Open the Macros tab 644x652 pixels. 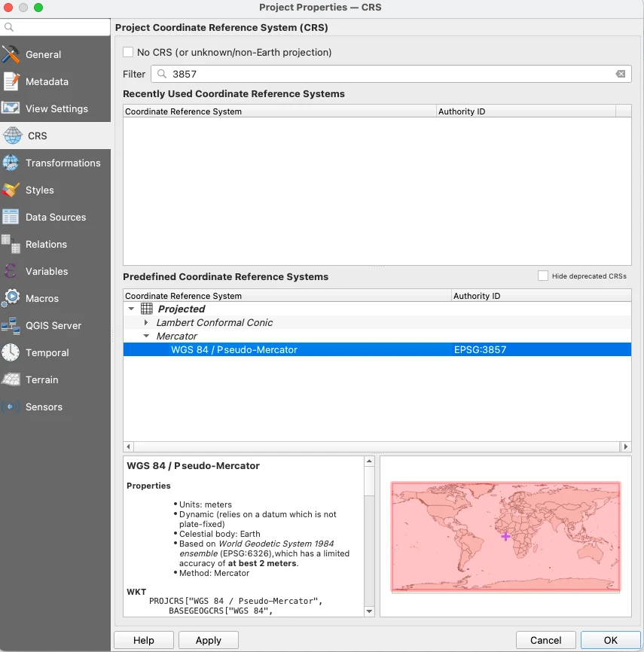55,298
